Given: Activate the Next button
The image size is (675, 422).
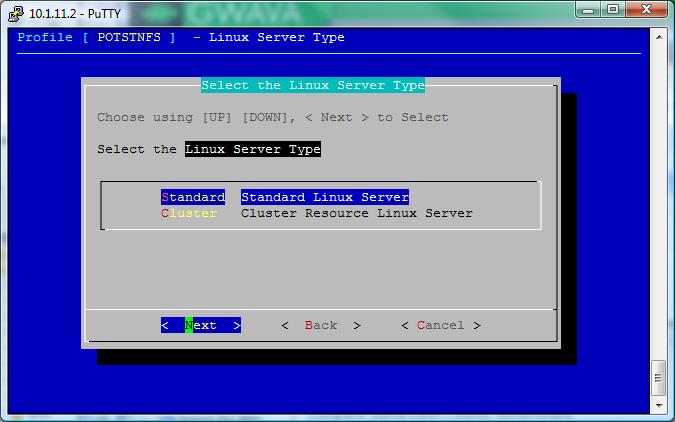Looking at the screenshot, I should [x=201, y=325].
